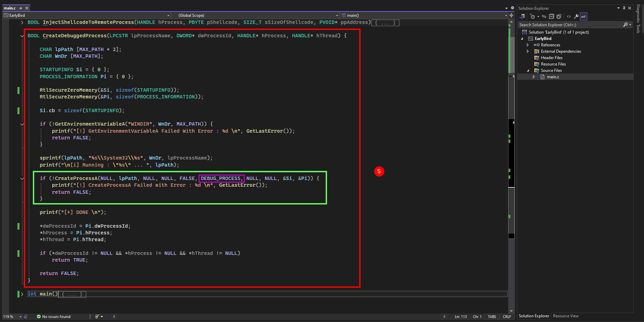The image size is (644, 322).
Task: Open code cleanup profile dropdown arrow
Action: [102, 317]
